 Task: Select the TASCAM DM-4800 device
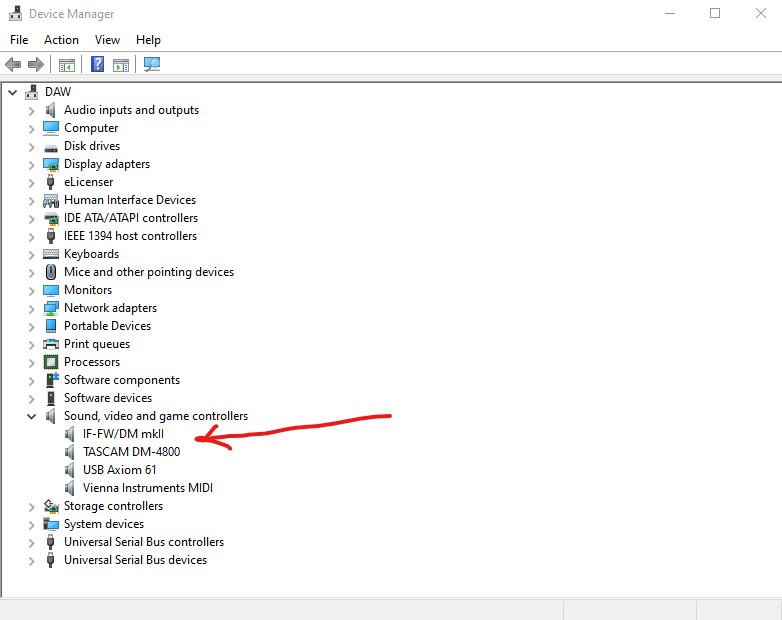point(132,452)
